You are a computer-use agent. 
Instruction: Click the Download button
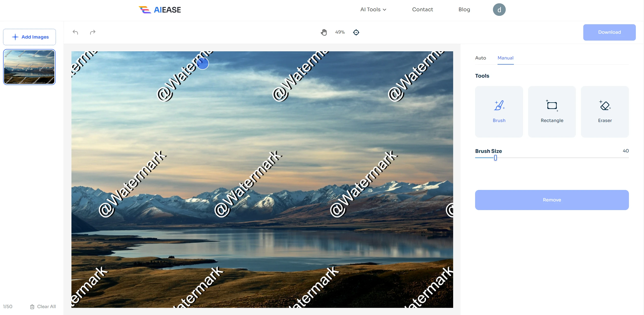point(609,32)
